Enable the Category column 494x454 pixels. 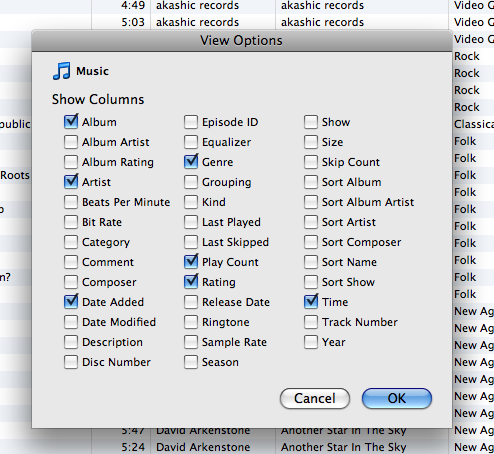[x=71, y=242]
